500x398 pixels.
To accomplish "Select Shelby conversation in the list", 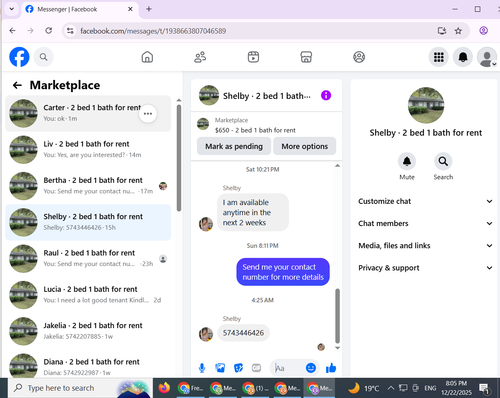I will click(x=88, y=222).
